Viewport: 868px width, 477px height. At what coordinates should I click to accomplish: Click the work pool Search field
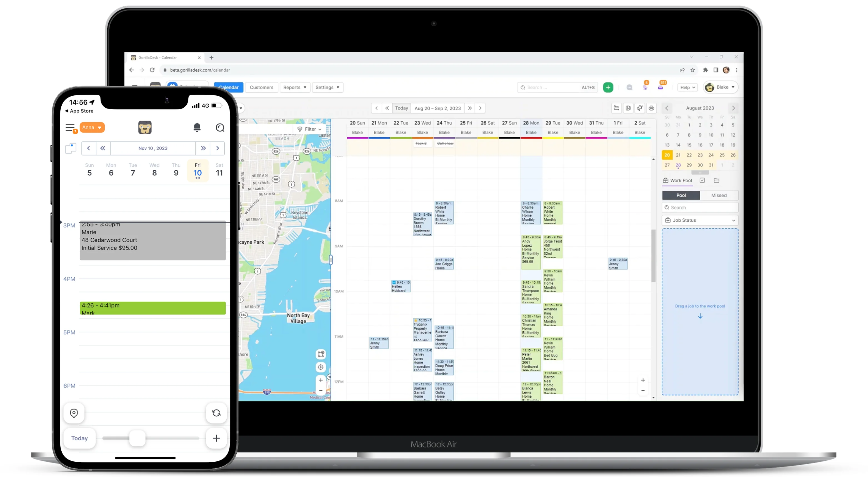(700, 208)
